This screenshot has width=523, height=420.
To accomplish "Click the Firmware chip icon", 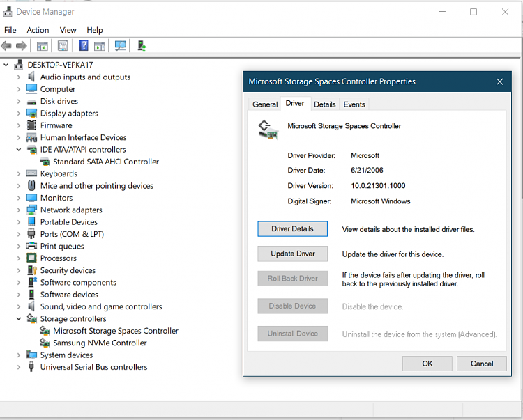I will pos(31,125).
